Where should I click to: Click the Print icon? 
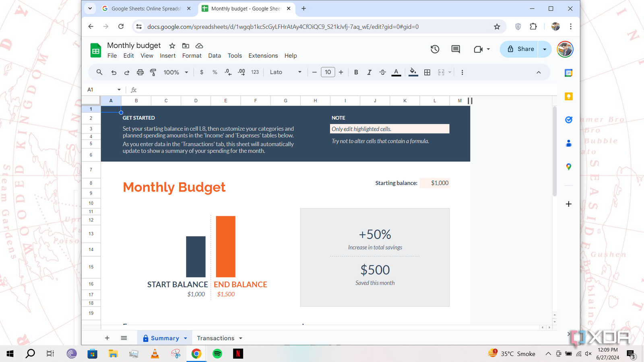[x=140, y=72]
